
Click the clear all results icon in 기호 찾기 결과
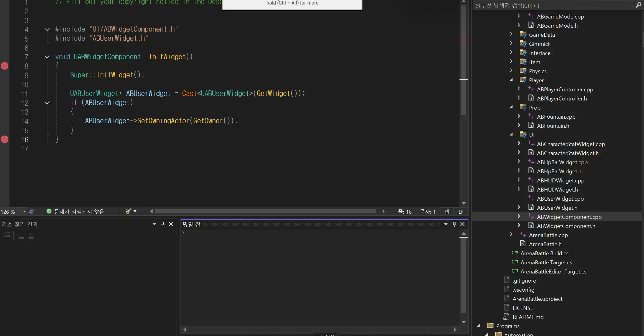point(7,236)
